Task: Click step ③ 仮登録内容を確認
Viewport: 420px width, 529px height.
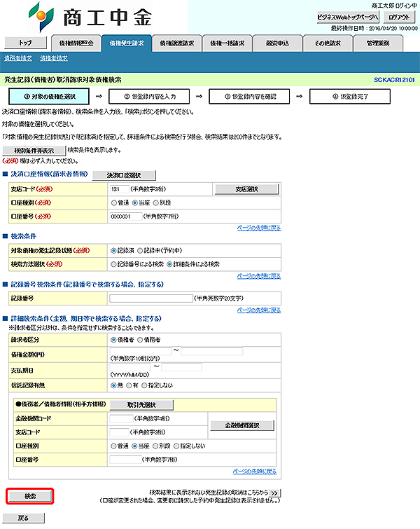Action: coord(249,97)
